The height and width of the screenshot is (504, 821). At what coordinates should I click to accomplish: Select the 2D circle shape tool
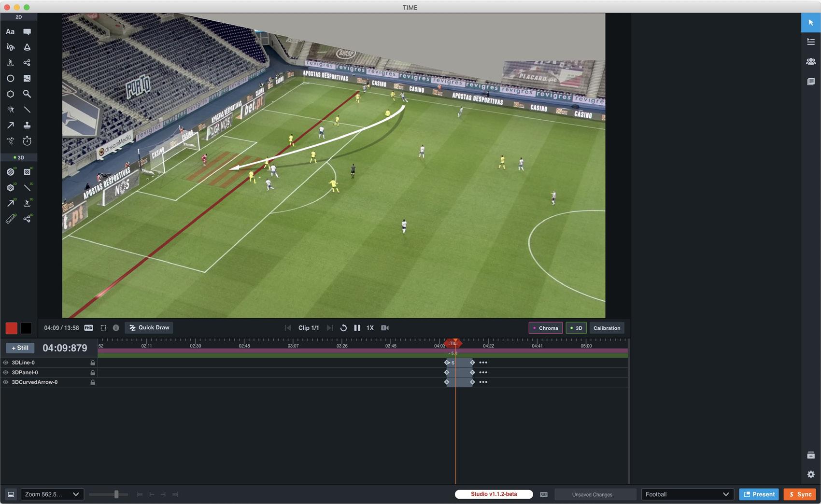point(10,78)
